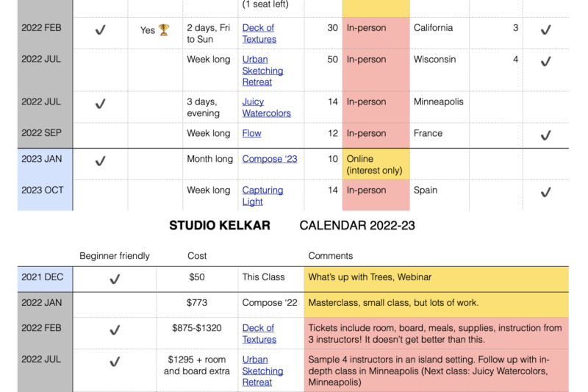This screenshot has width=588, height=392.
Task: Open Deck of Textures link in 2022 FEB top row
Action: click(x=259, y=33)
